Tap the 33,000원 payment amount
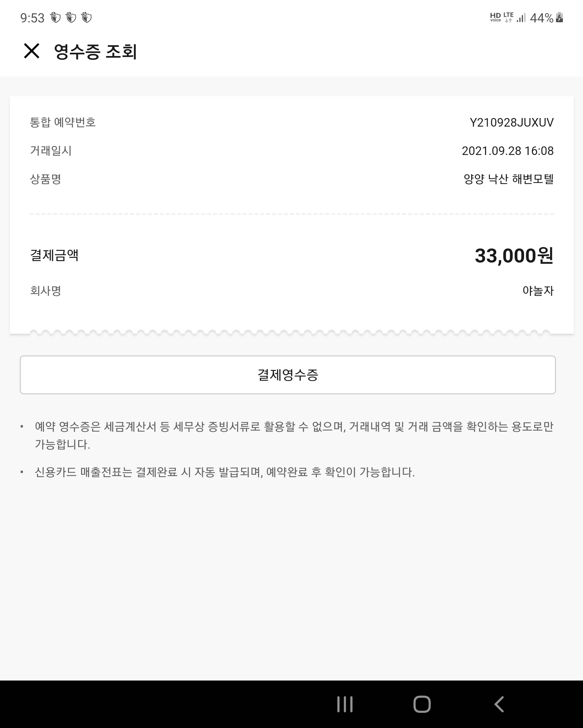The width and height of the screenshot is (583, 728). pyautogui.click(x=514, y=256)
